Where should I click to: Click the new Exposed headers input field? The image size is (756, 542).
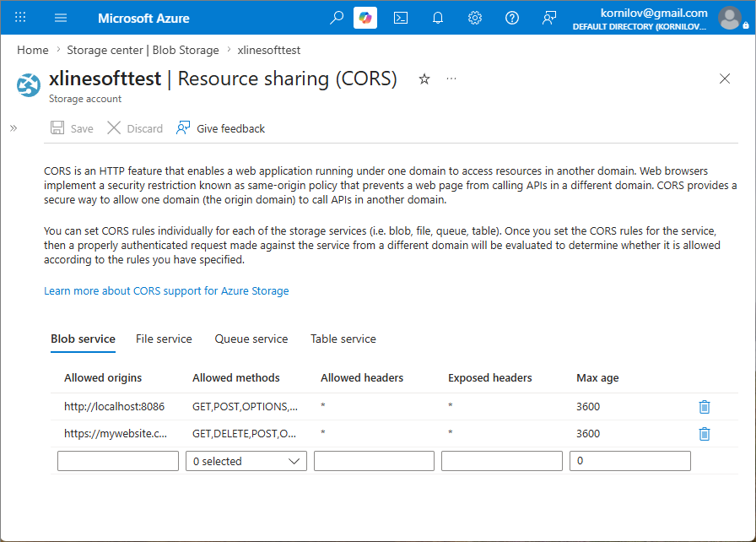coord(502,461)
